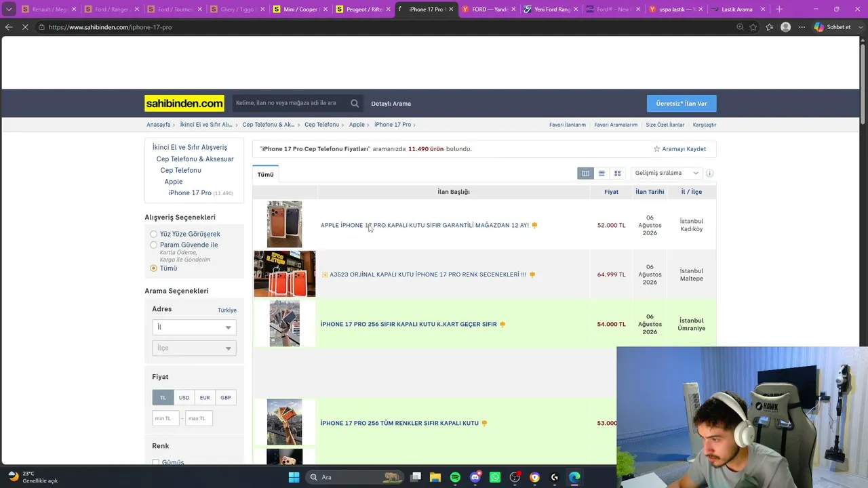Screen dimensions: 868x488
Task: Select the Param Güvende ile option
Action: pyautogui.click(x=154, y=245)
